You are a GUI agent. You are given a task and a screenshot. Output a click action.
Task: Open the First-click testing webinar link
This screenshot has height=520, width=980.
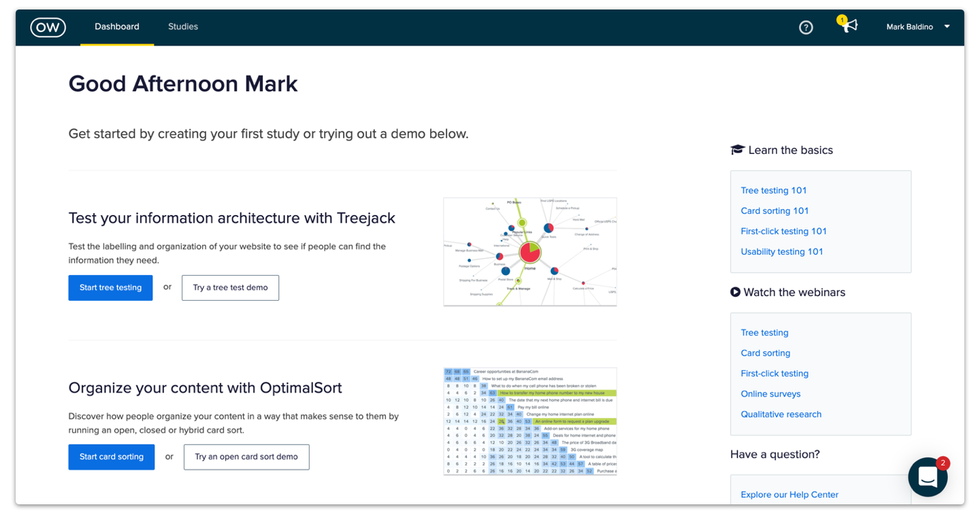774,374
